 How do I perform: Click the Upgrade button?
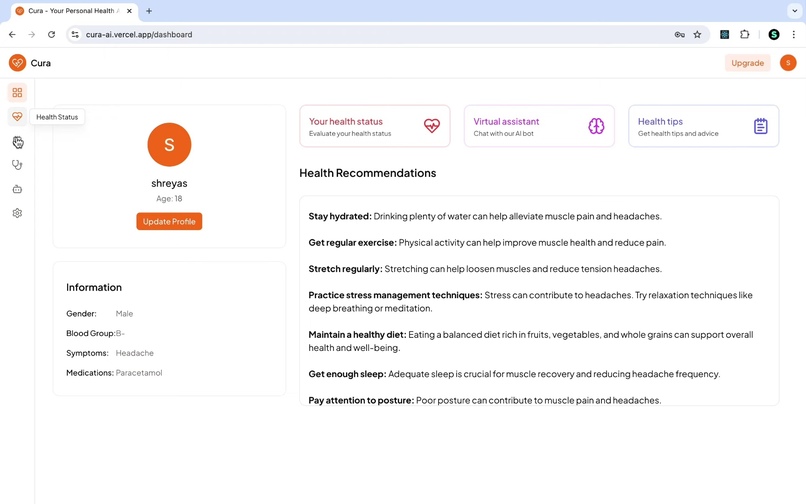click(747, 63)
